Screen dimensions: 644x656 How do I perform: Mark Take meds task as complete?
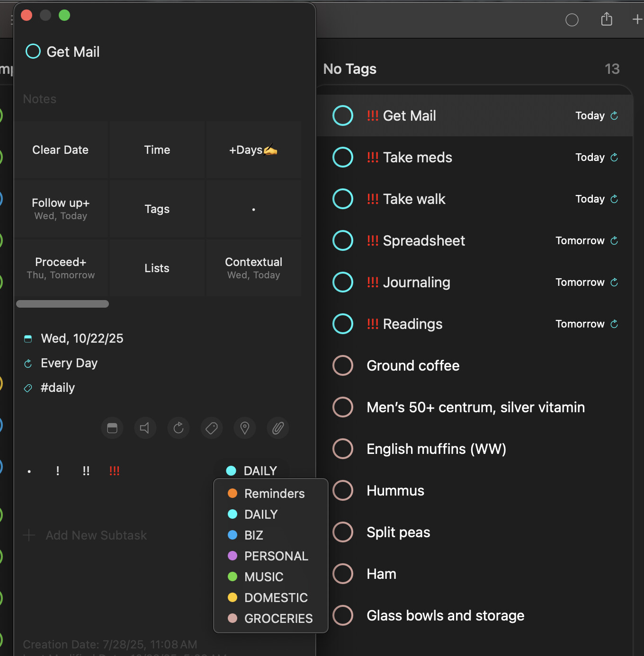click(x=343, y=157)
